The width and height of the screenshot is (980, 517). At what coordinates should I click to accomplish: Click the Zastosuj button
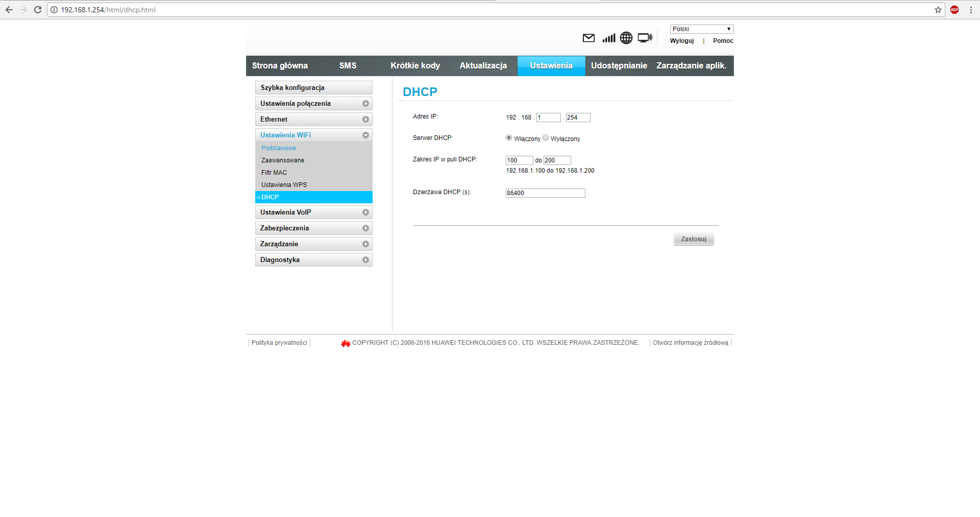coord(694,239)
